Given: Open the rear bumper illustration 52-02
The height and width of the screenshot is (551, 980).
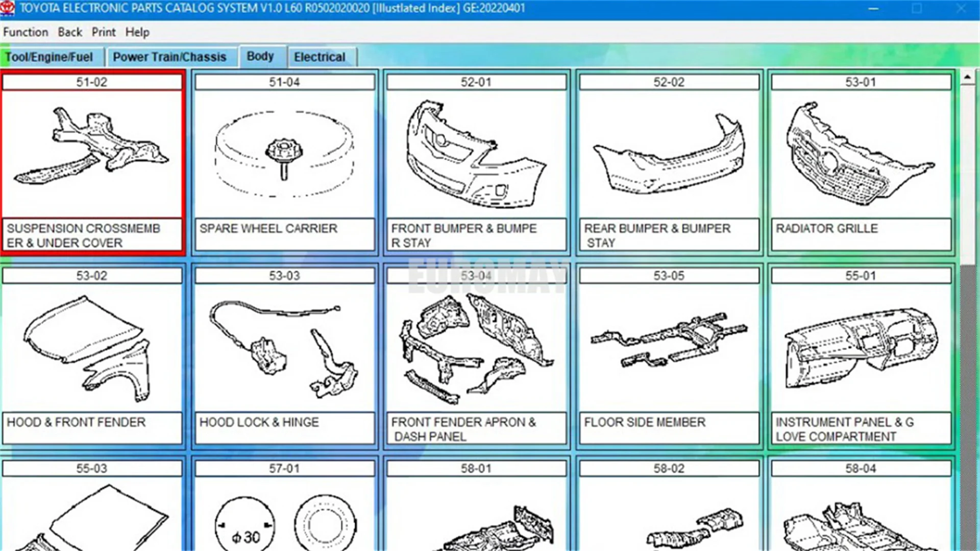Looking at the screenshot, I should coord(669,154).
